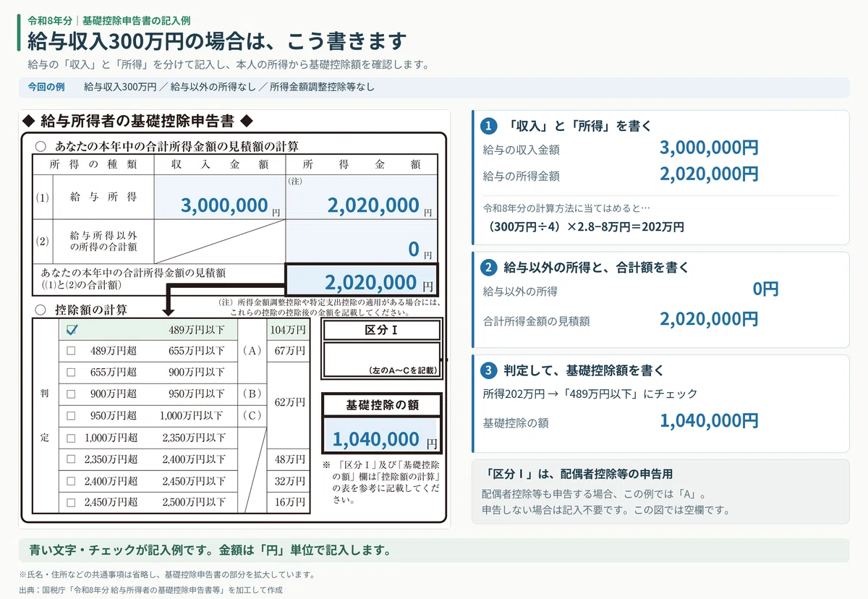Mark the 2,350万円超 2,400万円以下 checkbox
The image size is (868, 599).
tap(71, 459)
